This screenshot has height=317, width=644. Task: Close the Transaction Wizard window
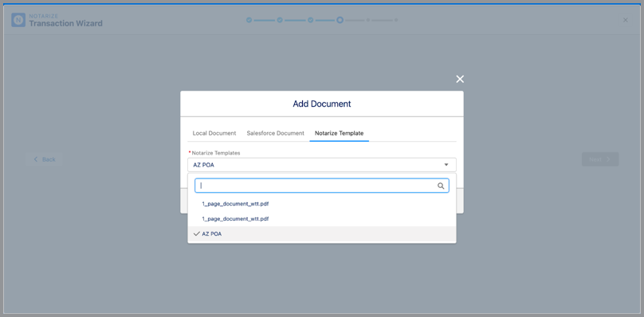coord(626,20)
